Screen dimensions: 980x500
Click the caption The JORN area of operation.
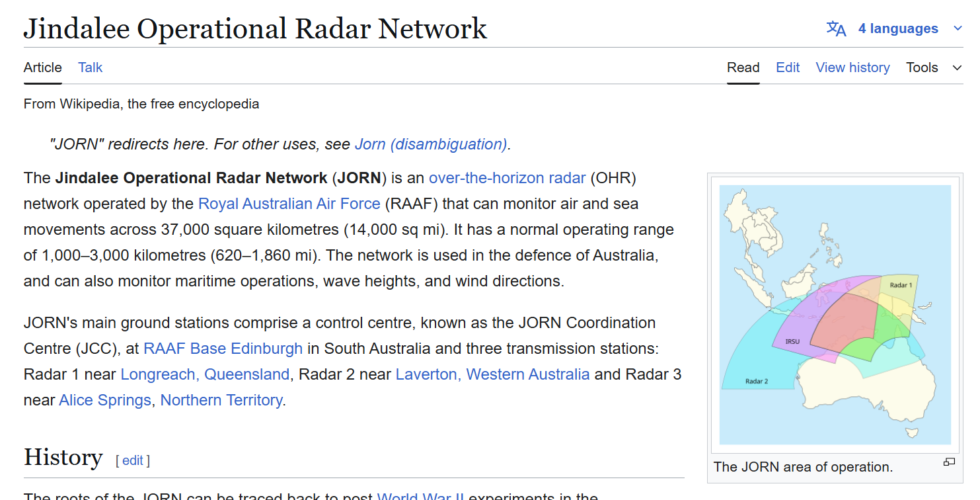(803, 467)
